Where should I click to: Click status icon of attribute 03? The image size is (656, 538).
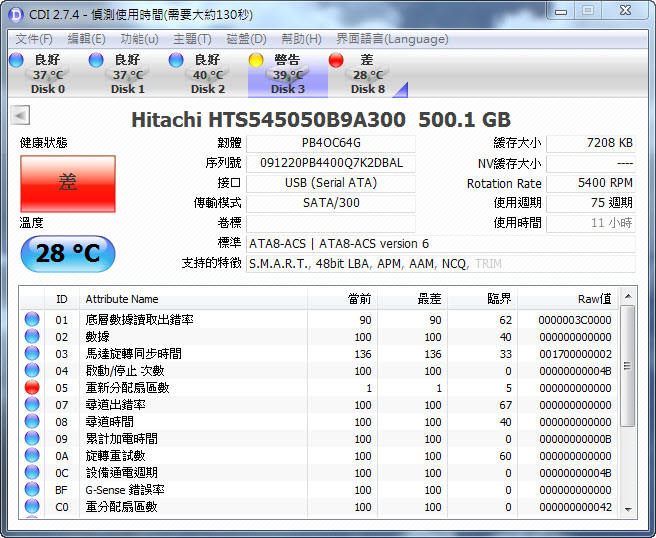click(x=32, y=354)
